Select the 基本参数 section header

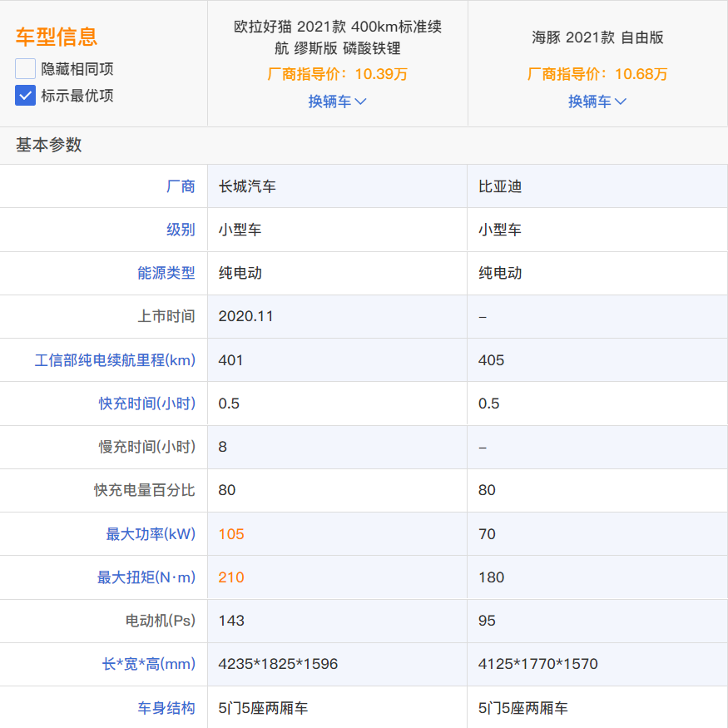coord(49,145)
